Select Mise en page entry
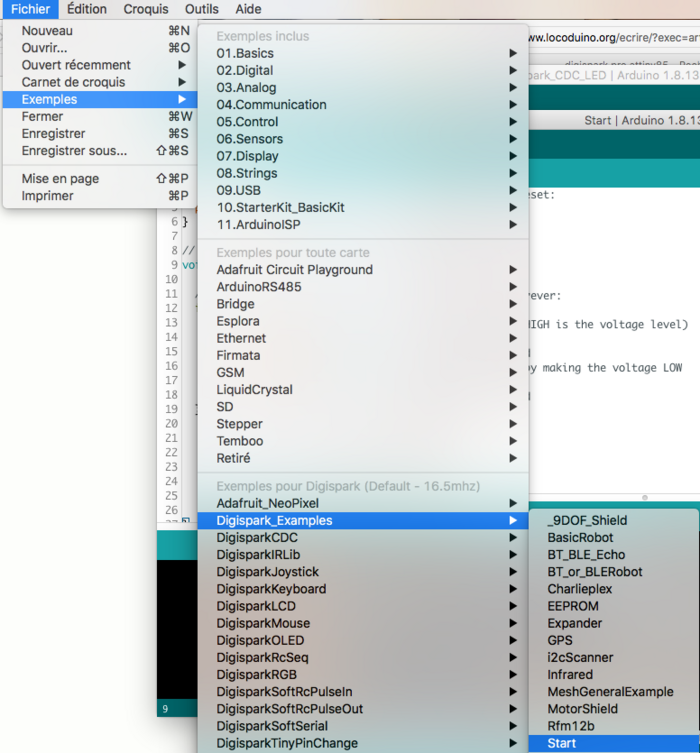The height and width of the screenshot is (753, 700). [100, 179]
